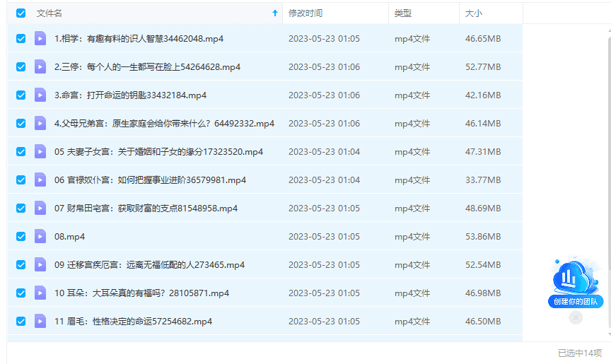The height and width of the screenshot is (364, 611).
Task: Click video icon beside 3.命宫 file
Action: pos(40,95)
